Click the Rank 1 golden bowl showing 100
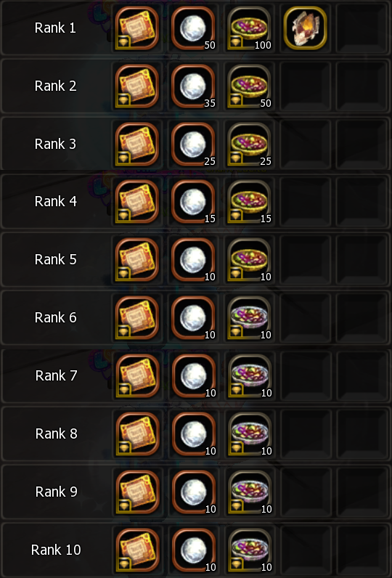 250,28
